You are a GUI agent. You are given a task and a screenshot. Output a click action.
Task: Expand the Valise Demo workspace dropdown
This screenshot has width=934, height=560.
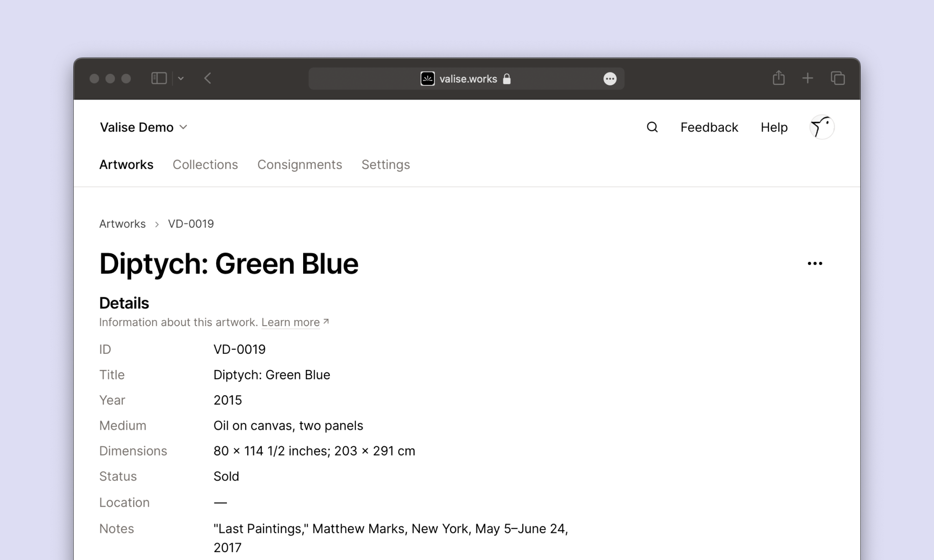pos(143,127)
